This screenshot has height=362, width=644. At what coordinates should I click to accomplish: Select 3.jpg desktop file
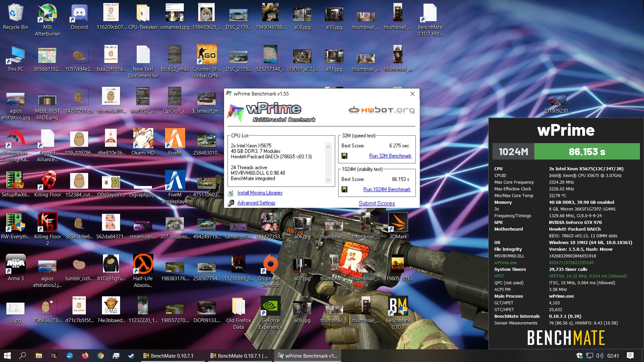coord(15,313)
